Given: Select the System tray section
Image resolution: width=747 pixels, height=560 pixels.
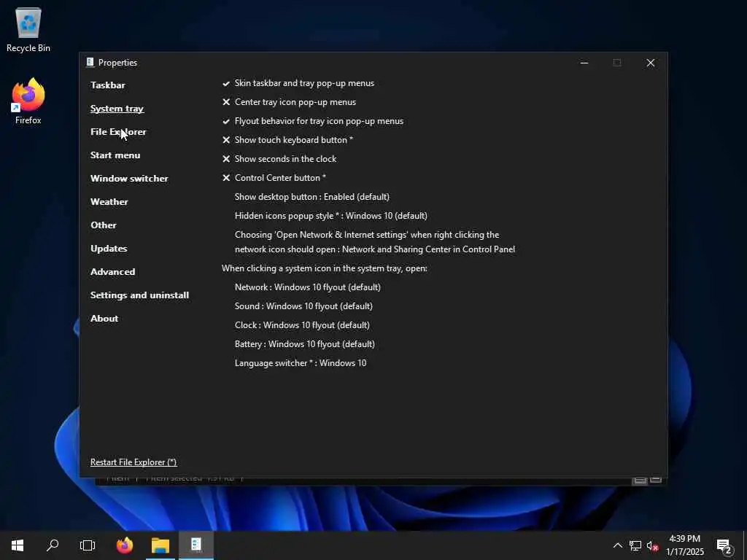Looking at the screenshot, I should [117, 109].
